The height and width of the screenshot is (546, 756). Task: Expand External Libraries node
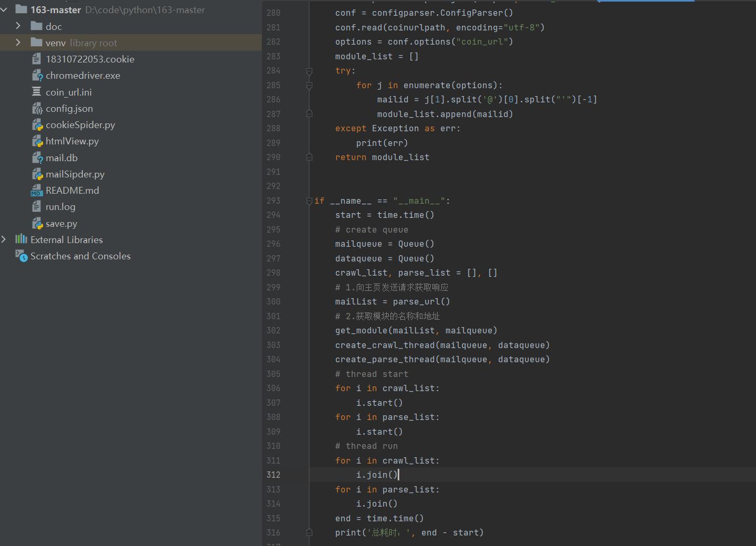click(x=4, y=239)
